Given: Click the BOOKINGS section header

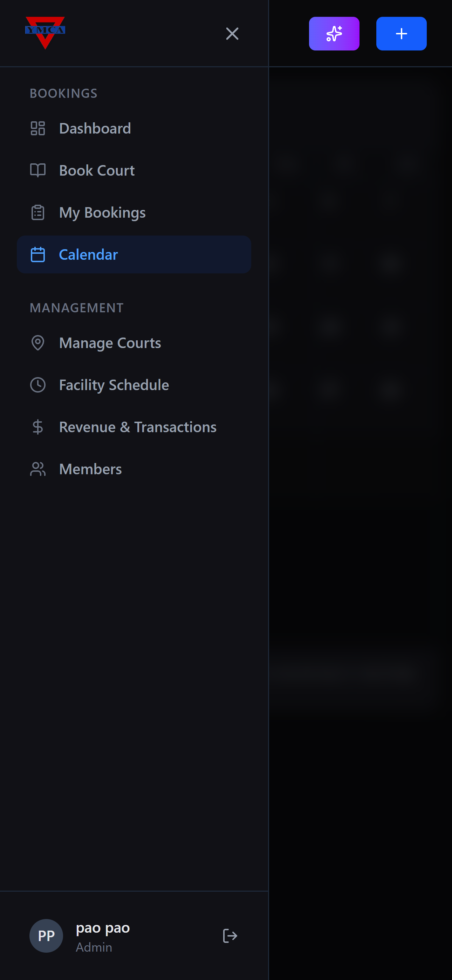Looking at the screenshot, I should [63, 93].
